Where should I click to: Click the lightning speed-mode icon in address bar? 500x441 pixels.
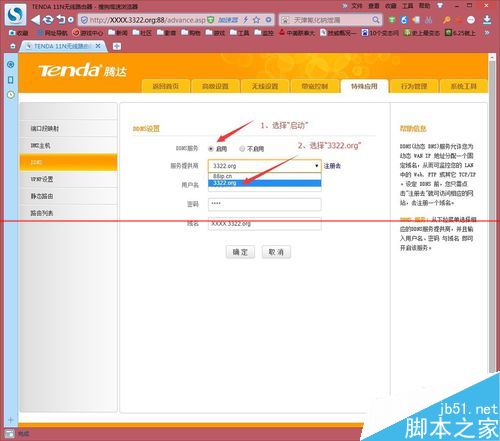tap(246, 20)
